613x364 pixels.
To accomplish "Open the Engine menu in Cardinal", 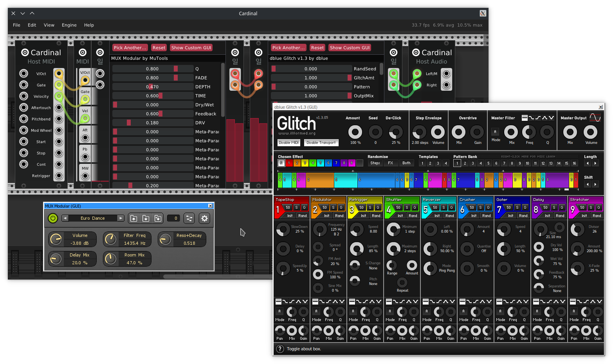I will point(69,25).
